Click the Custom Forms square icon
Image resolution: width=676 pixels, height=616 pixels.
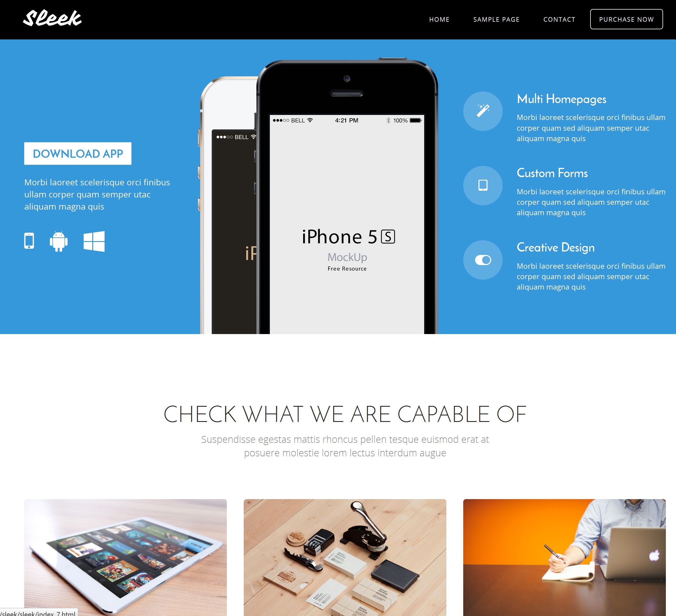click(484, 185)
